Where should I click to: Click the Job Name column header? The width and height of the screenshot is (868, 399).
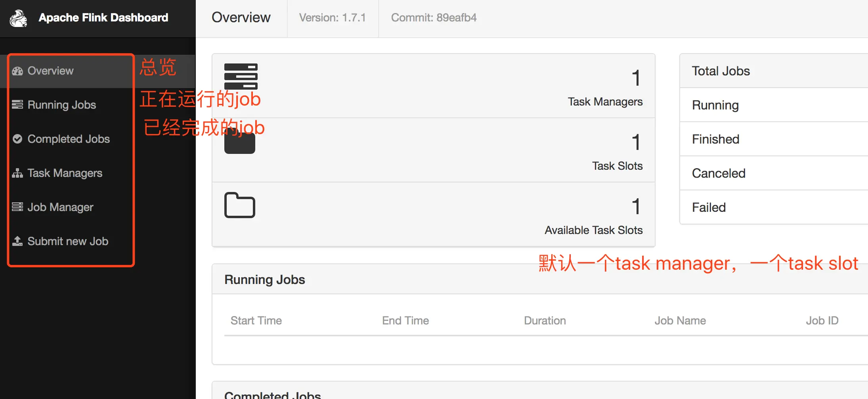680,320
